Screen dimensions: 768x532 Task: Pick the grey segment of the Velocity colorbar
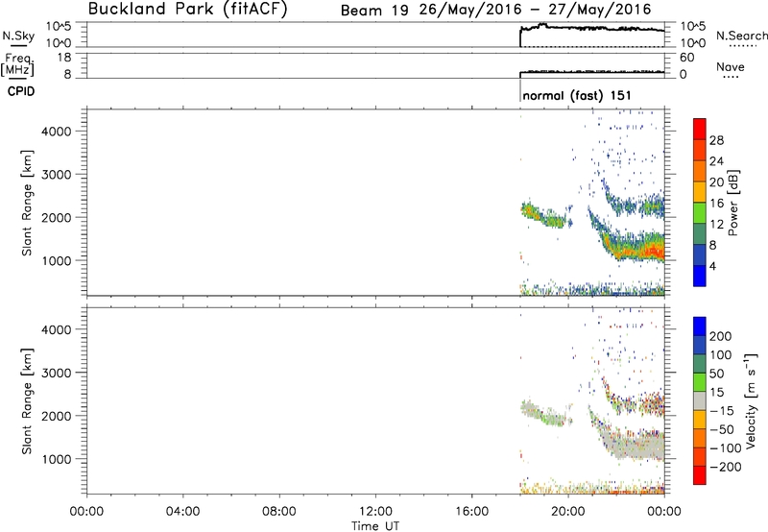coord(700,400)
